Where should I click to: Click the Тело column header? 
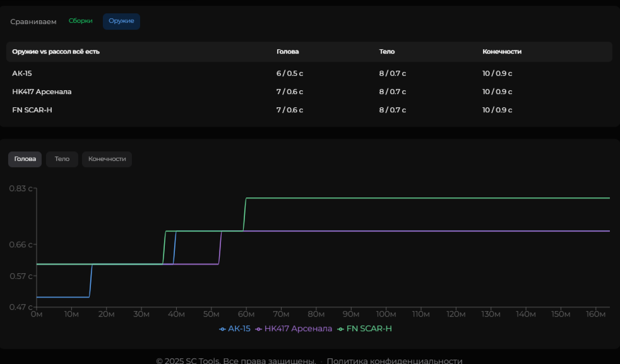coord(387,52)
